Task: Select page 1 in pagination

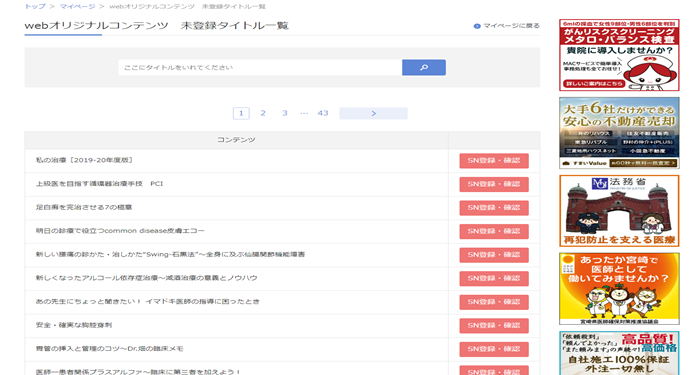Action: pyautogui.click(x=241, y=113)
